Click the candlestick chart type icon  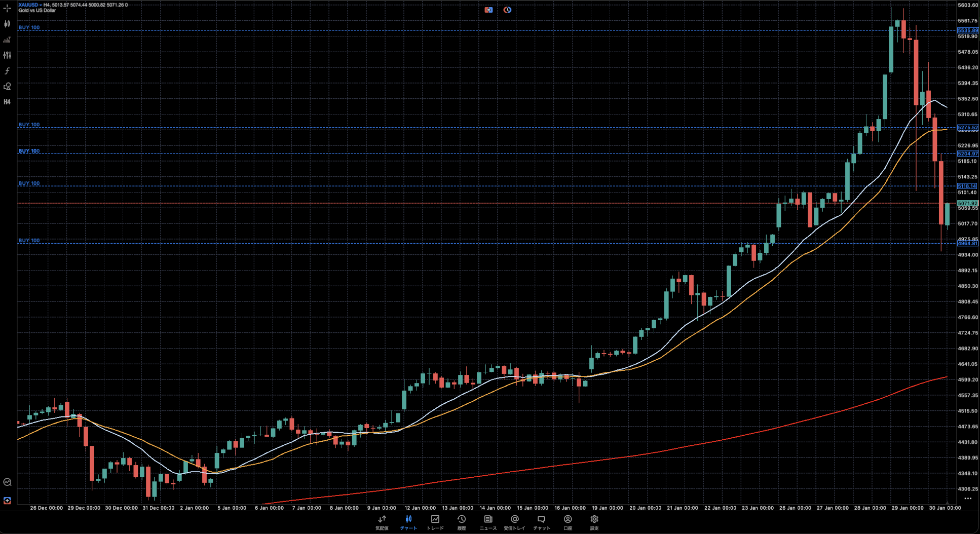pyautogui.click(x=7, y=24)
